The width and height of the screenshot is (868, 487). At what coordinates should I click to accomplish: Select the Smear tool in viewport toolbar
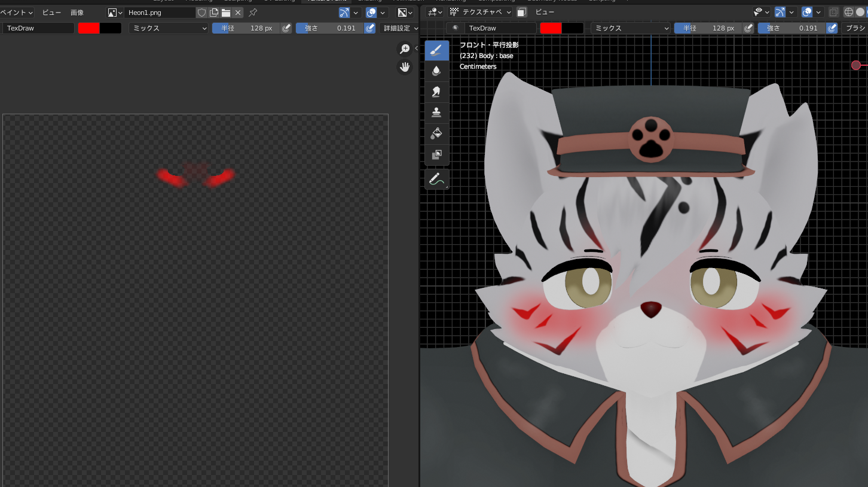tap(436, 92)
